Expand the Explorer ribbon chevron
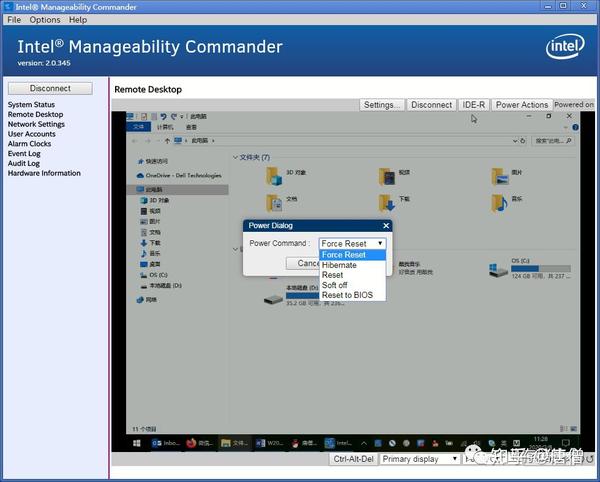600x482 pixels. (x=566, y=127)
